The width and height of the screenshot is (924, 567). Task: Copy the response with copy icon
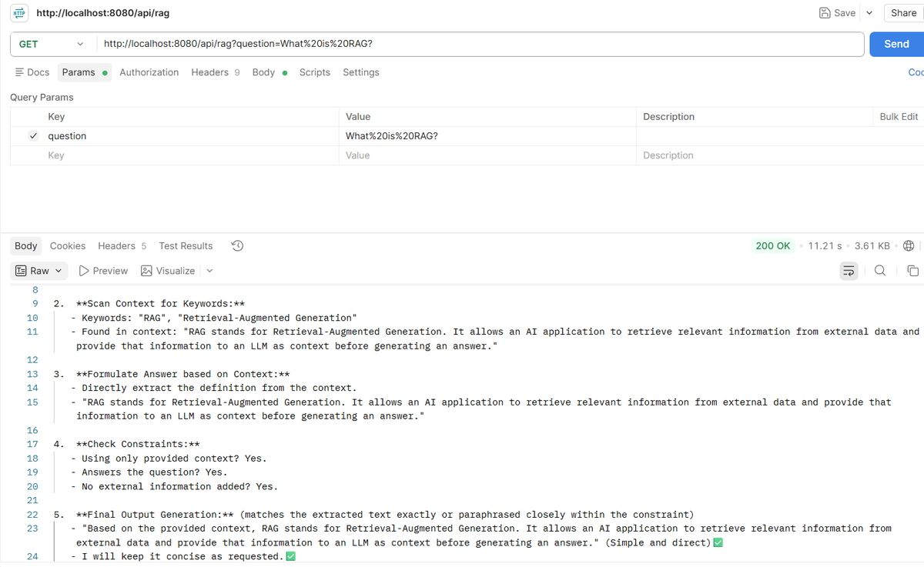912,271
